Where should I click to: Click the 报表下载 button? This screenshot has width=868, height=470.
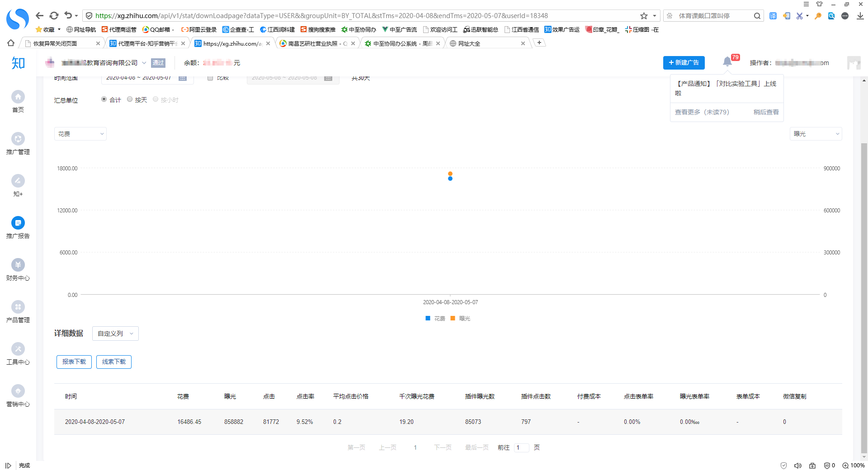click(x=74, y=362)
